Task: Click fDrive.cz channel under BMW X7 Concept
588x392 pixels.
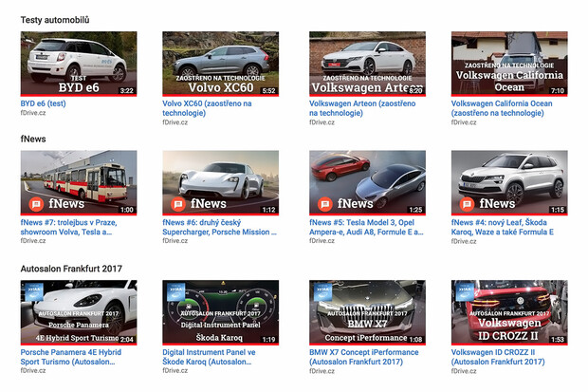Action: (x=322, y=370)
